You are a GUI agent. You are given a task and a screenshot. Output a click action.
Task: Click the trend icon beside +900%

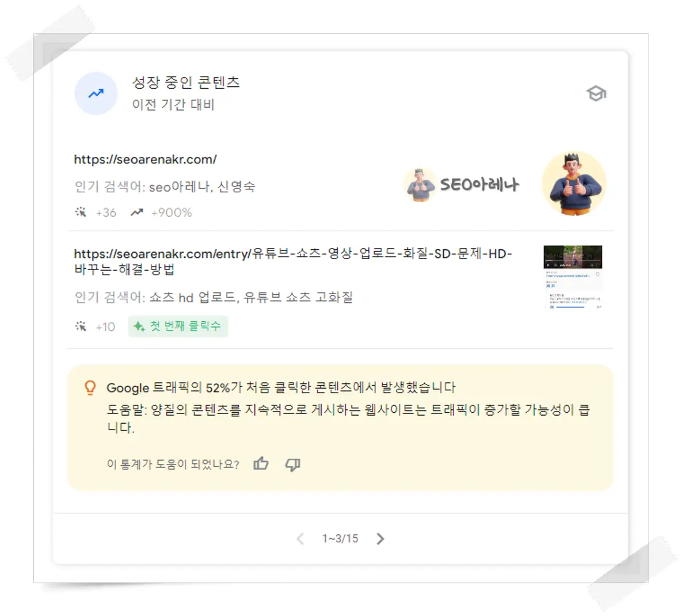pyautogui.click(x=137, y=212)
